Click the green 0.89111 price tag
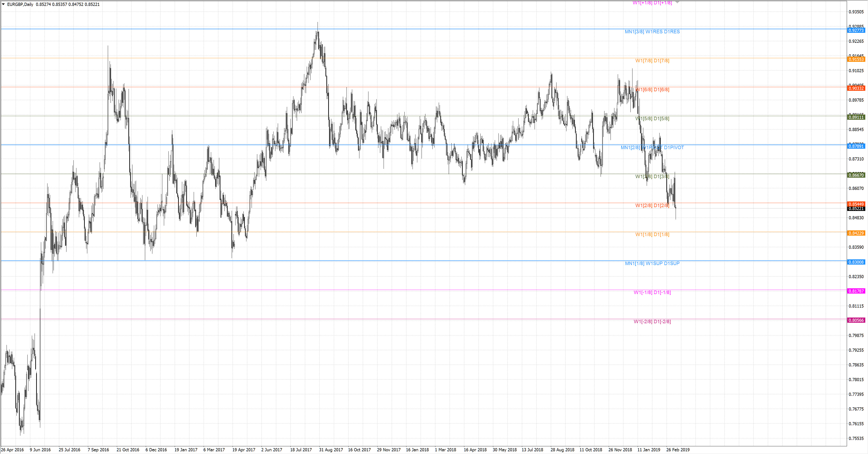This screenshot has width=868, height=454. tap(856, 117)
